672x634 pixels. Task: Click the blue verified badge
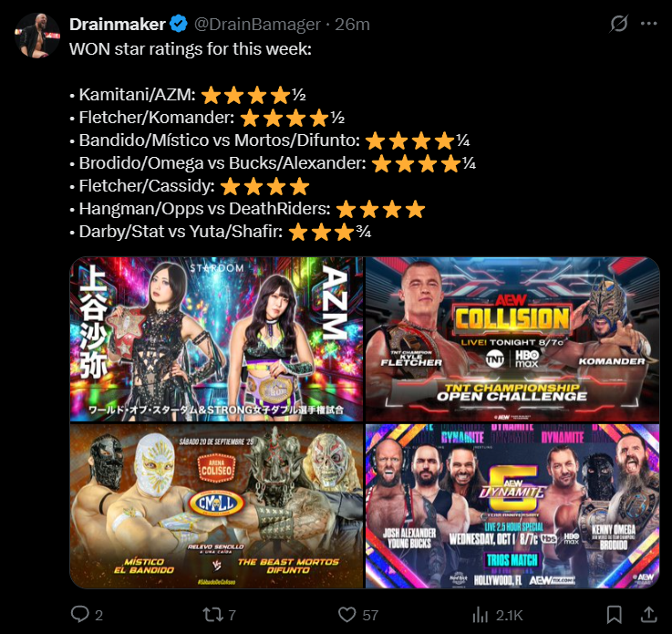[179, 24]
